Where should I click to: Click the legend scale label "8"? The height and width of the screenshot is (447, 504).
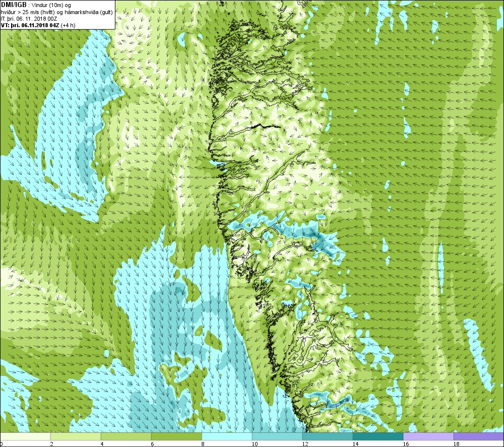tap(203, 444)
